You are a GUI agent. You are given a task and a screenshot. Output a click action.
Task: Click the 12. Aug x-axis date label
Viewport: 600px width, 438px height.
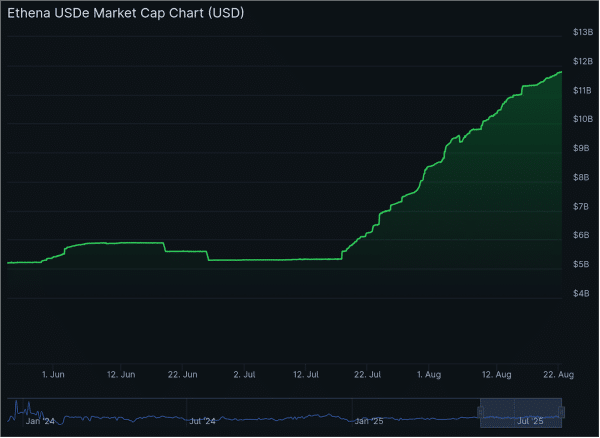tap(497, 374)
